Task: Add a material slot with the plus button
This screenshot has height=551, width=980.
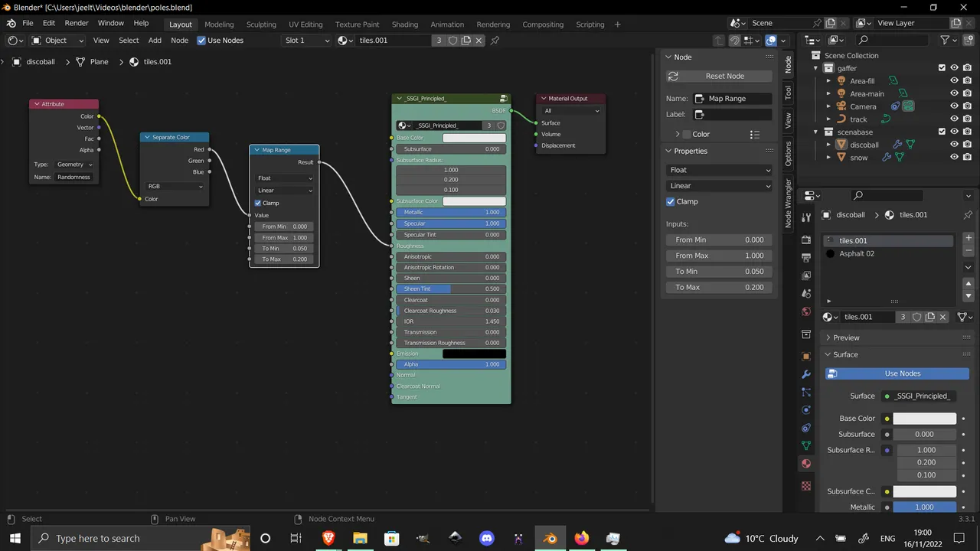Action: coord(969,239)
